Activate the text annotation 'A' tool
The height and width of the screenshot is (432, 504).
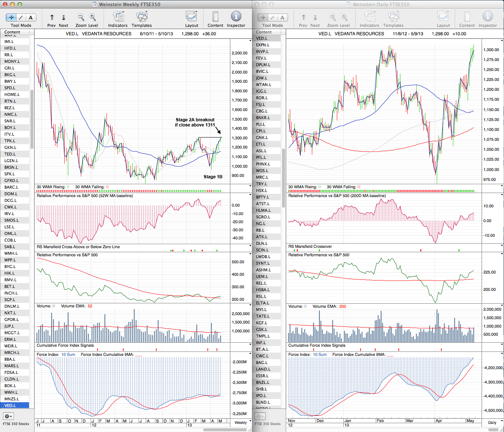click(x=30, y=17)
